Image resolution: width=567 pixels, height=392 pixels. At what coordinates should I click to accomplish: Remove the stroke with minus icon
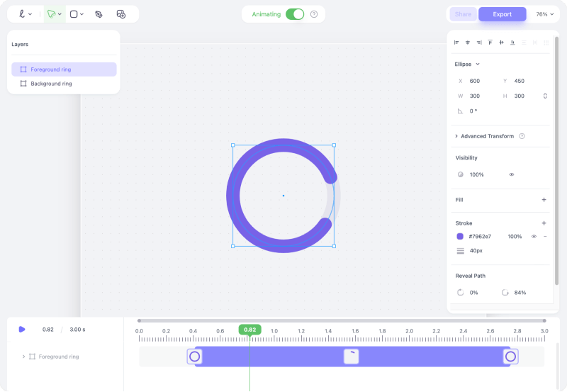[x=545, y=236]
